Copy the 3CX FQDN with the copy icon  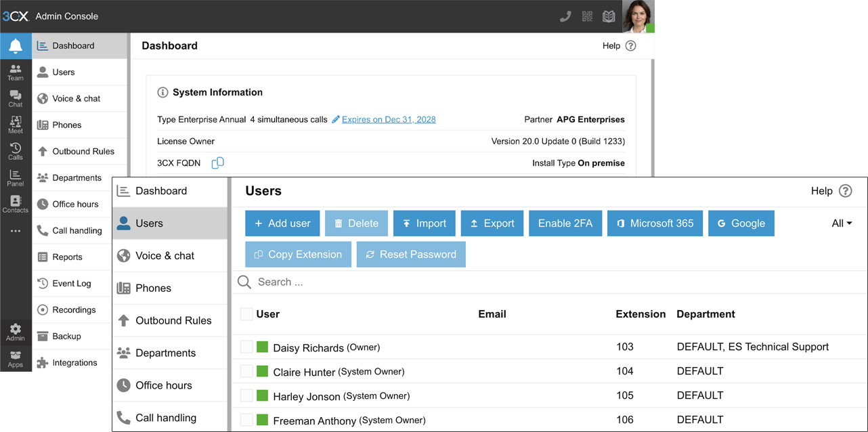[217, 163]
